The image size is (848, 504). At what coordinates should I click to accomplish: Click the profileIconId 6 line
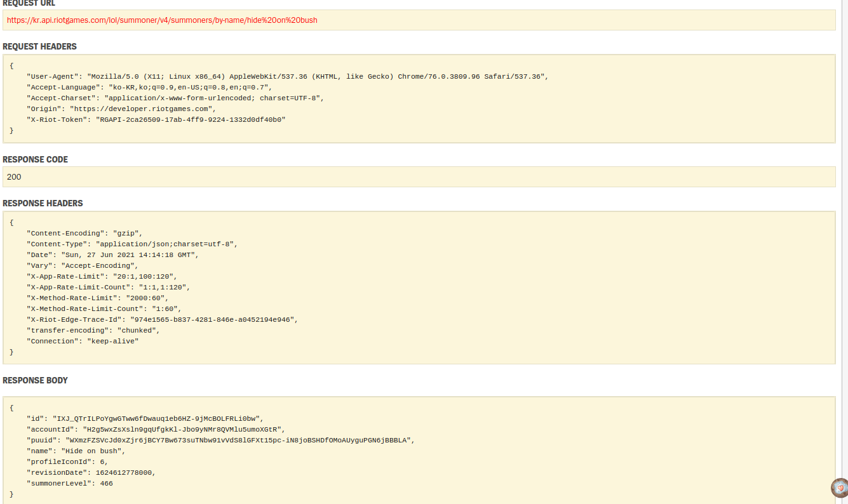(67, 461)
